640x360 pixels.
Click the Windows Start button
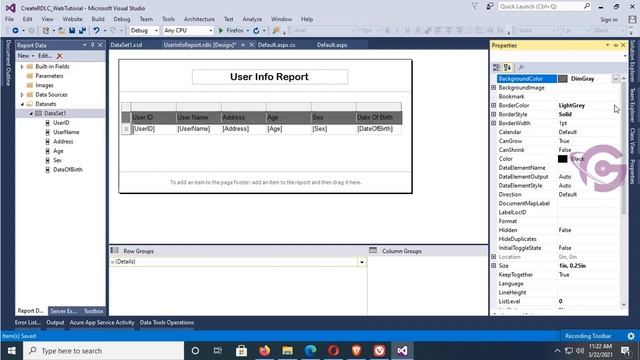click(x=11, y=351)
